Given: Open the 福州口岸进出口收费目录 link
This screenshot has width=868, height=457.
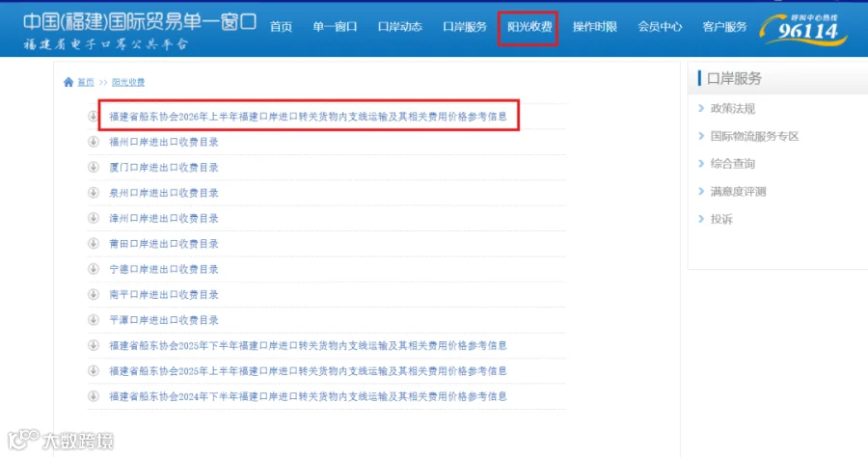Looking at the screenshot, I should coord(164,142).
